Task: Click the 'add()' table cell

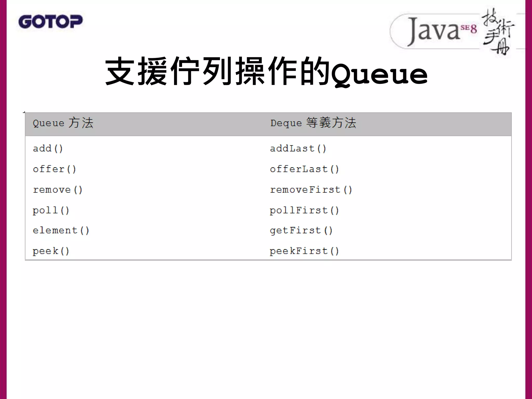Action: [x=48, y=148]
